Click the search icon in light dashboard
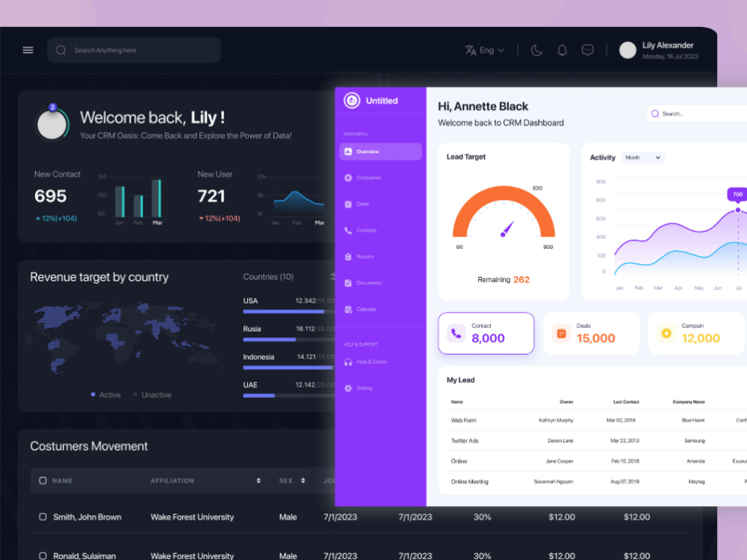Screen dimensions: 747x560 click(x=655, y=113)
